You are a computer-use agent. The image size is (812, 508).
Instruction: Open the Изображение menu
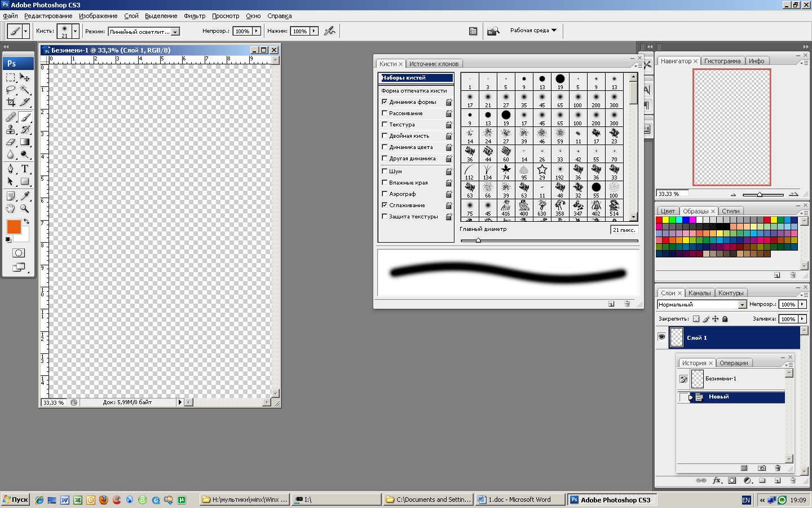point(98,16)
